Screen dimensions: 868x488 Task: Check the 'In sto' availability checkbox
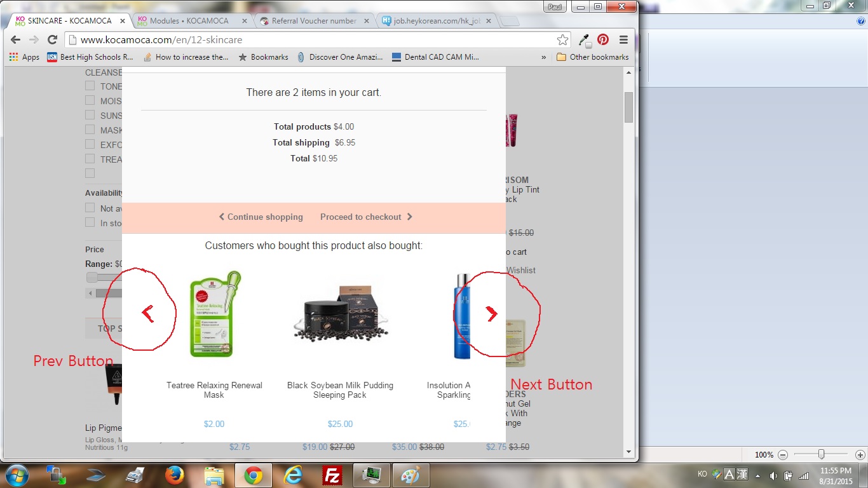point(90,223)
